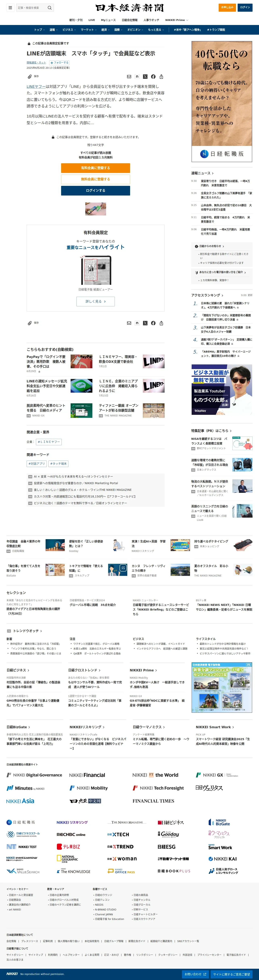This screenshot has width=259, height=980.
Task: Go home via the 日本経済新聞 masthead logo
Action: click(129, 8)
